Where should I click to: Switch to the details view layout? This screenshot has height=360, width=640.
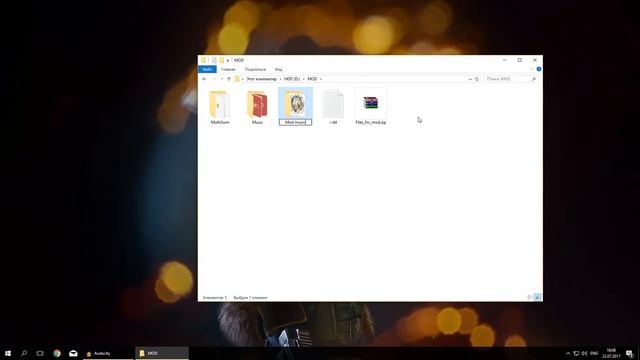click(530, 297)
